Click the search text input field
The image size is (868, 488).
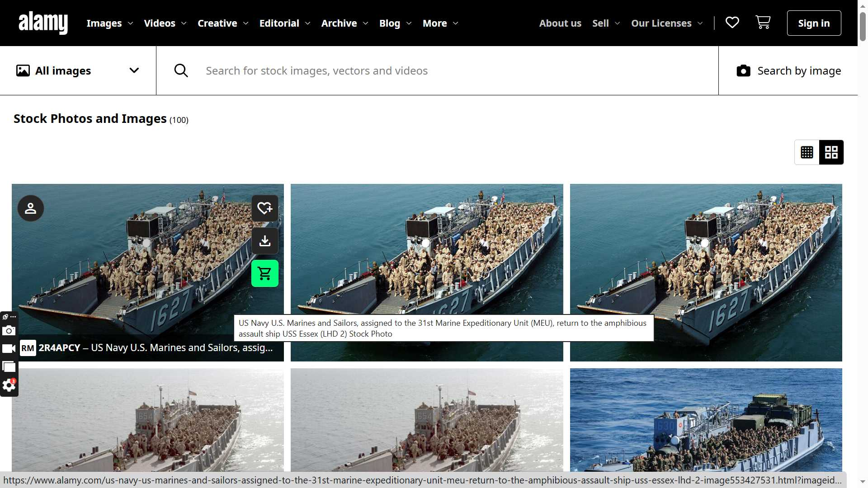pos(452,70)
